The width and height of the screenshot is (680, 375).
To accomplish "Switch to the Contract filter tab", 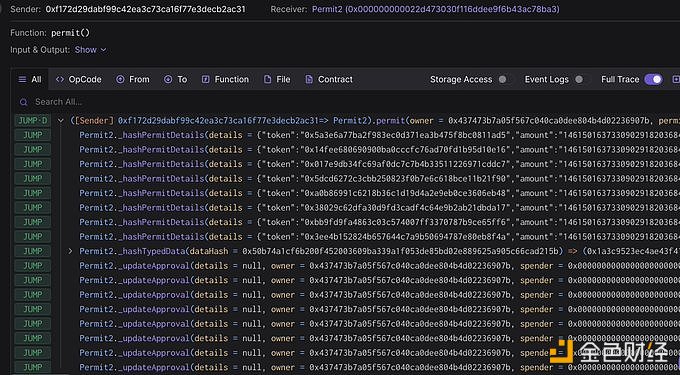I will tap(329, 79).
